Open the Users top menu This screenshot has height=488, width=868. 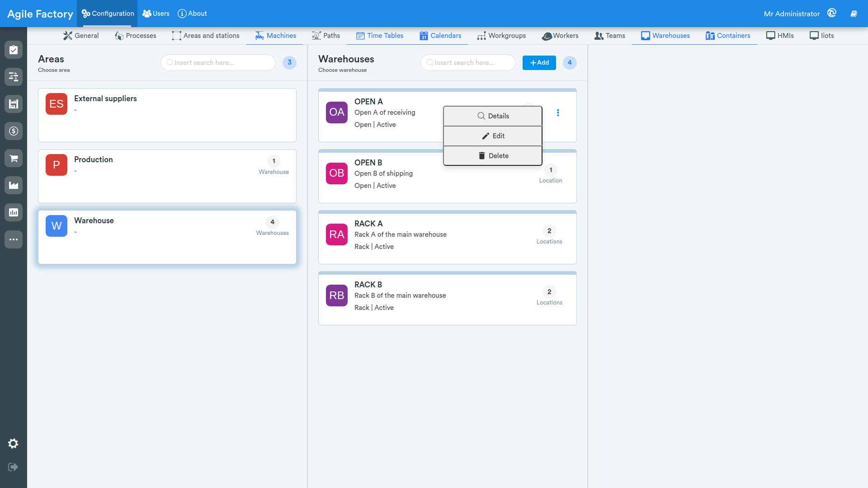click(156, 14)
